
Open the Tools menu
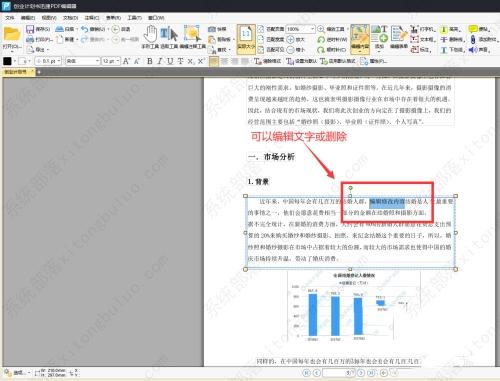coord(135,17)
